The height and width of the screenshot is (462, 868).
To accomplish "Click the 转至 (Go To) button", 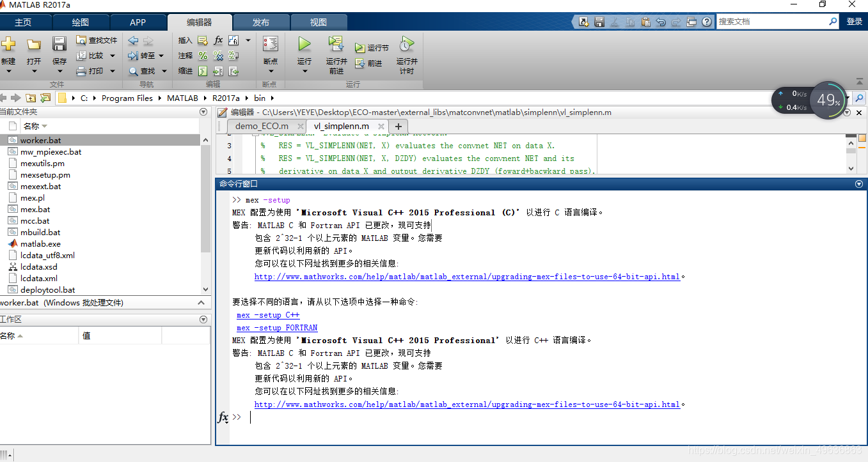I will click(x=141, y=56).
